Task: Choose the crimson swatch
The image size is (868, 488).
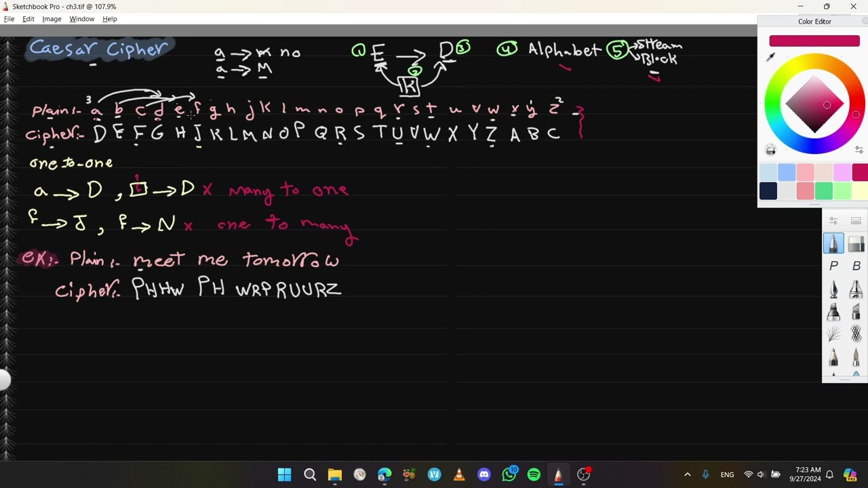Action: 860,172
